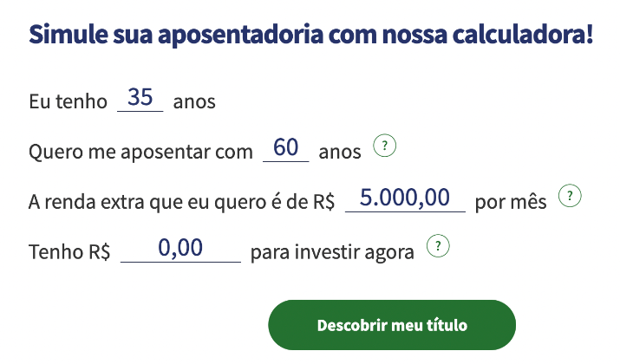Viewport: 620px width, 364px height.
Task: Click the current age field showing 35
Action: click(x=140, y=98)
